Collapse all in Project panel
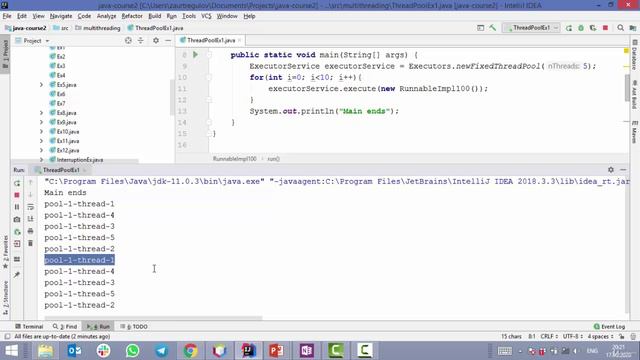Image resolution: width=640 pixels, height=360 pixels. [140, 40]
